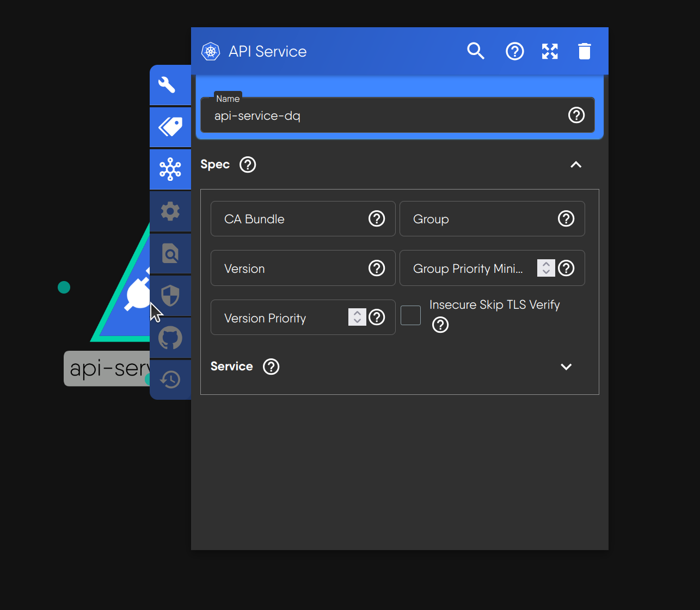Open the labels panel via the tag icon

(x=170, y=126)
